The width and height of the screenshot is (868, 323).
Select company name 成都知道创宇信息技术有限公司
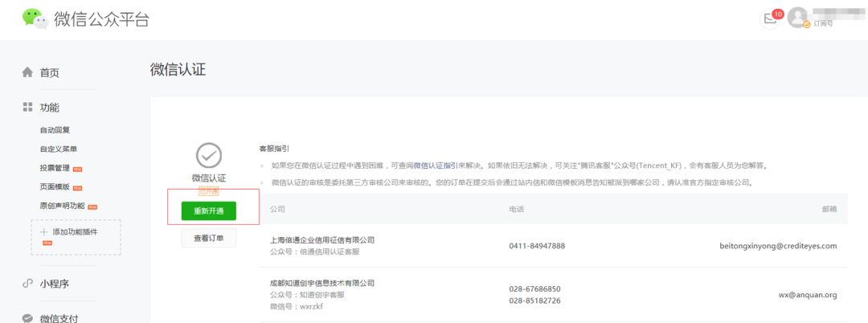[322, 283]
